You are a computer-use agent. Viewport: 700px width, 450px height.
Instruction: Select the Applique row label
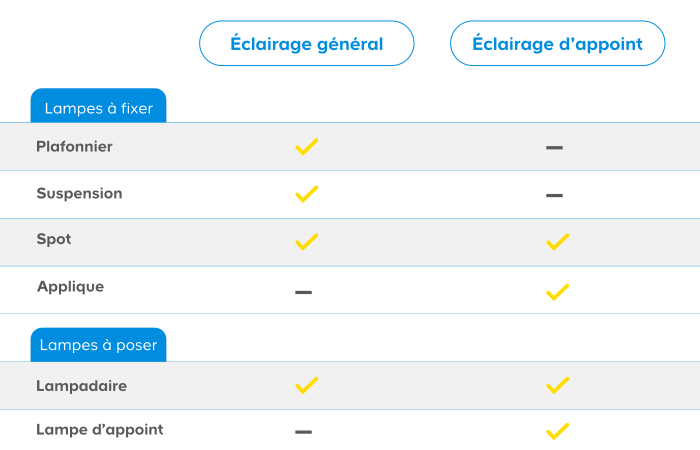71,287
